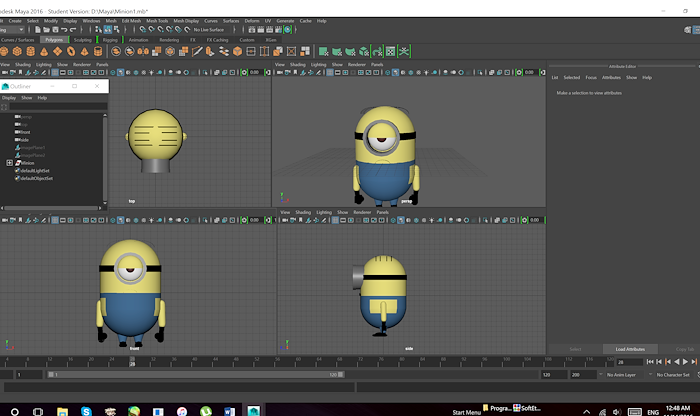Open the No Live Surface field
The height and width of the screenshot is (416, 700).
pyautogui.click(x=211, y=29)
